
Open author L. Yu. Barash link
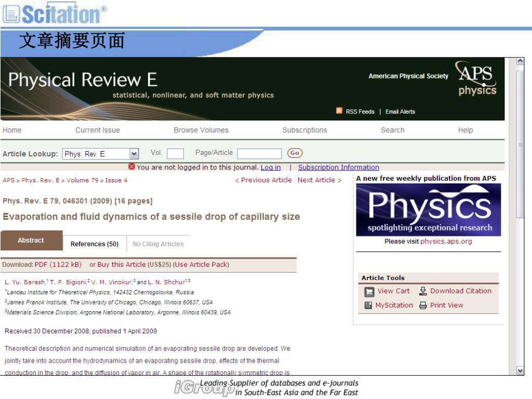[25, 282]
